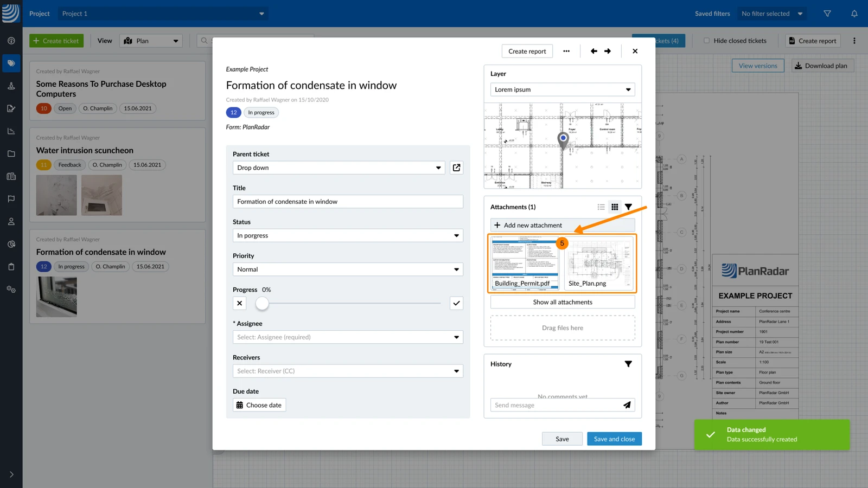Open the Assignee select dropdown
The height and width of the screenshot is (488, 868).
(x=348, y=337)
